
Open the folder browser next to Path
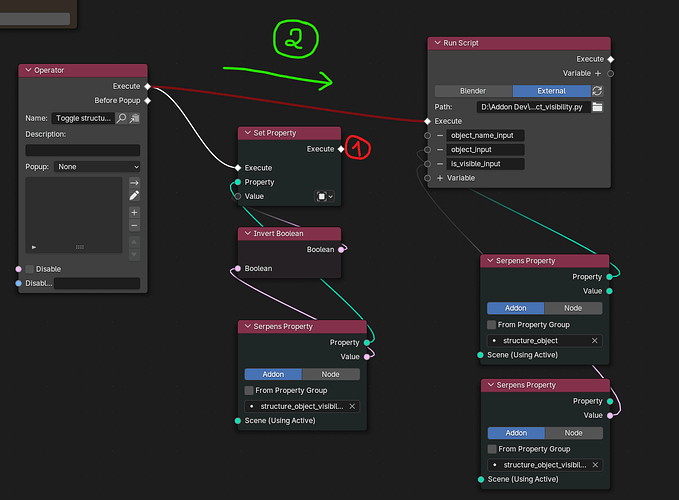(598, 107)
